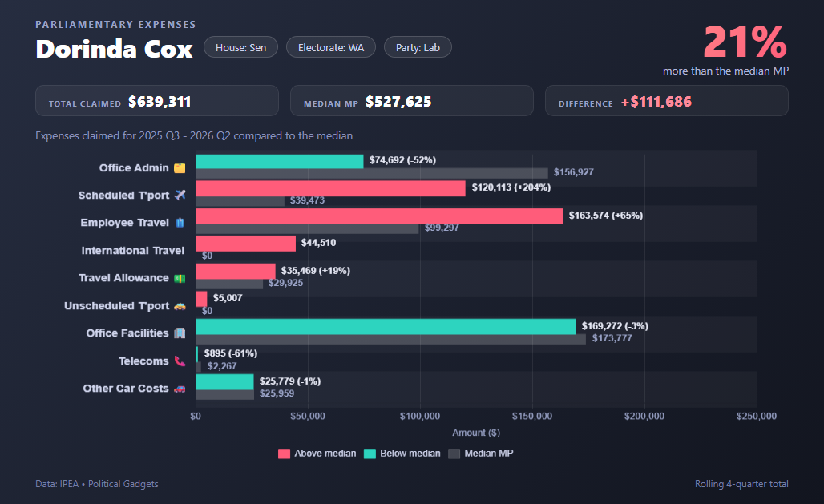Toggle the Median MP legend swatch

pos(454,454)
